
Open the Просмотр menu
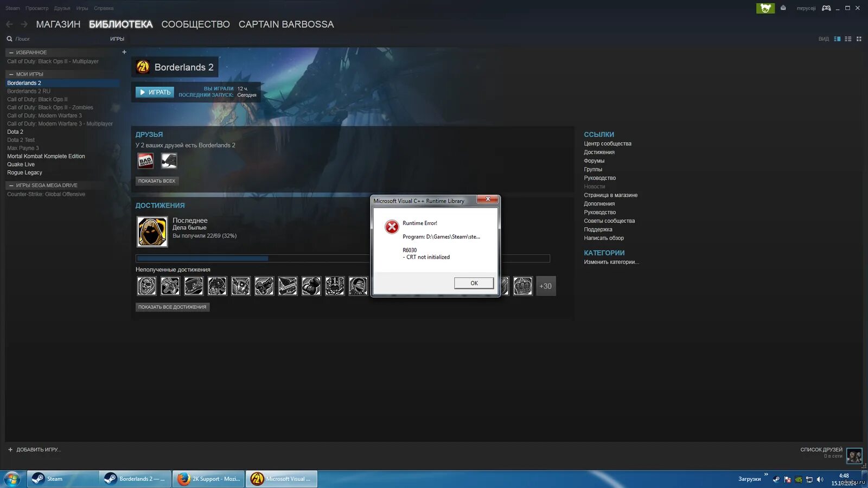(37, 8)
